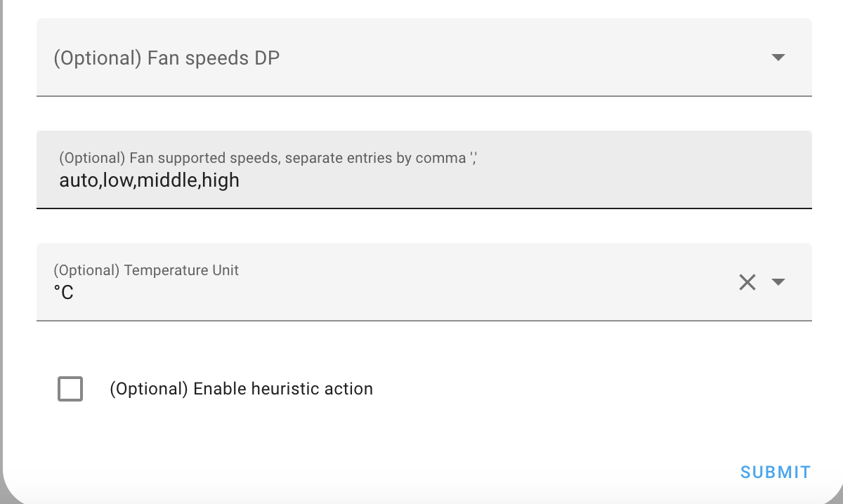843x504 pixels.
Task: Place cursor on the word "high"
Action: [221, 180]
